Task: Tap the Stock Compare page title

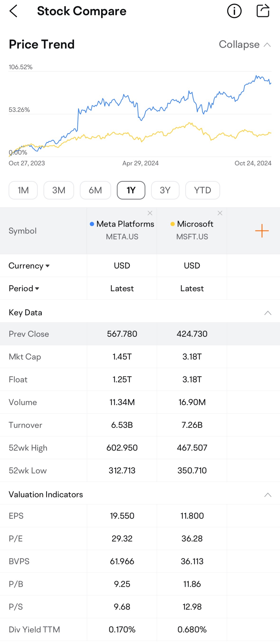Action: tap(81, 11)
